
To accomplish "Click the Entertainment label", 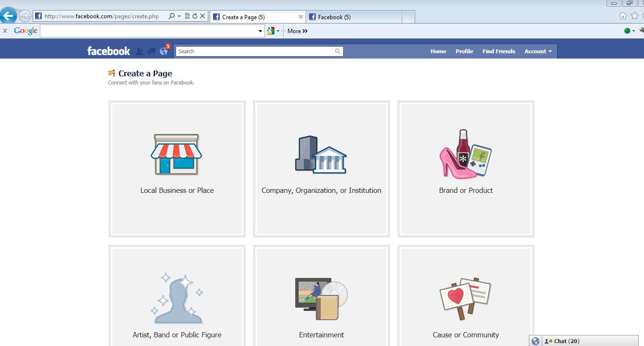I will [x=322, y=335].
